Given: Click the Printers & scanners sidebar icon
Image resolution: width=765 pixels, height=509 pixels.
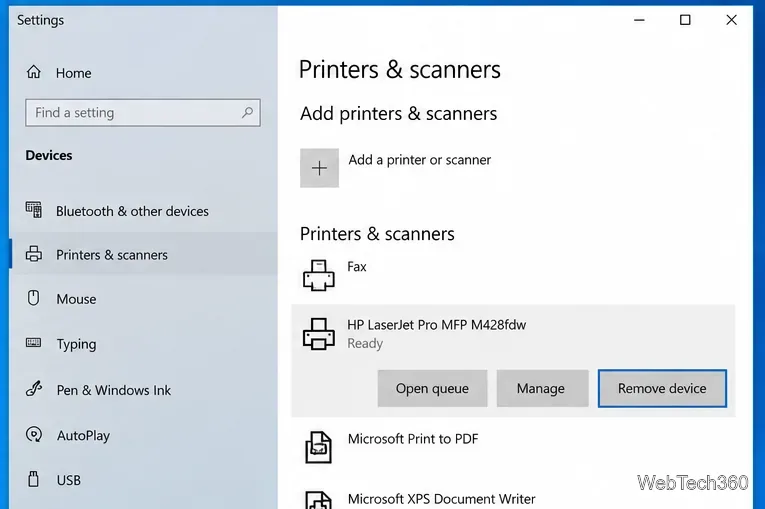Looking at the screenshot, I should click(34, 254).
